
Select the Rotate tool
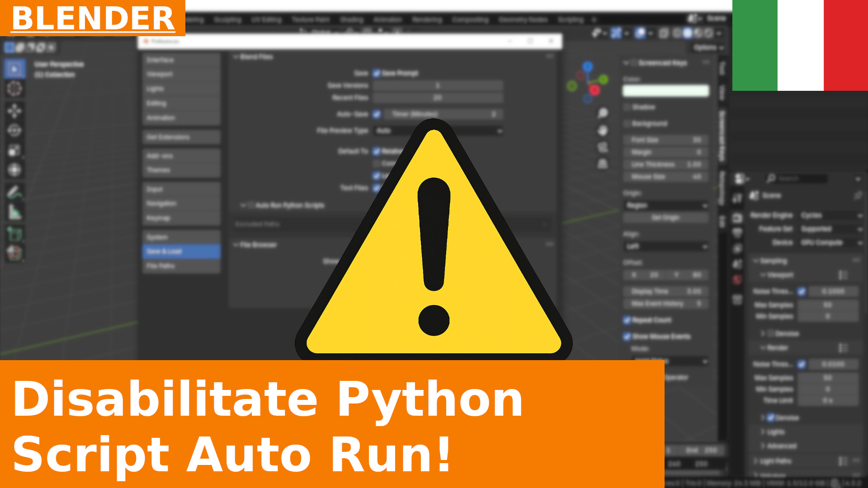coord(14,131)
